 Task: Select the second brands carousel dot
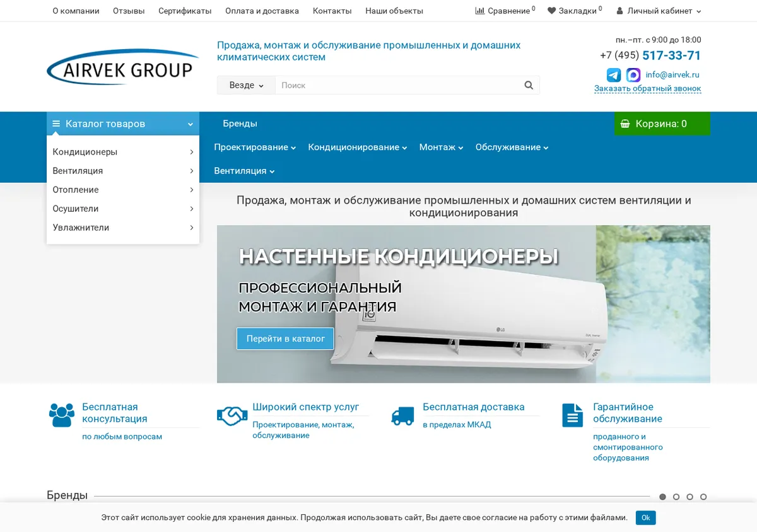(x=676, y=497)
